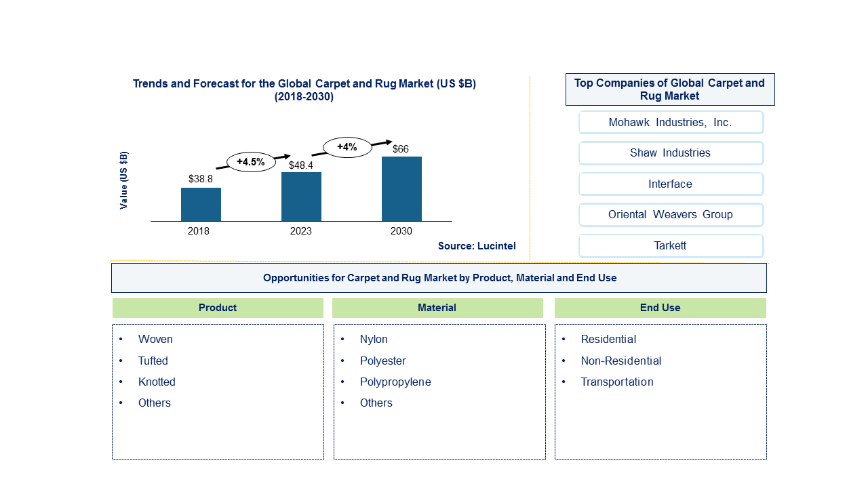Viewport: 868px width, 488px height.
Task: Click the Source: Lucintel text
Action: click(x=477, y=246)
